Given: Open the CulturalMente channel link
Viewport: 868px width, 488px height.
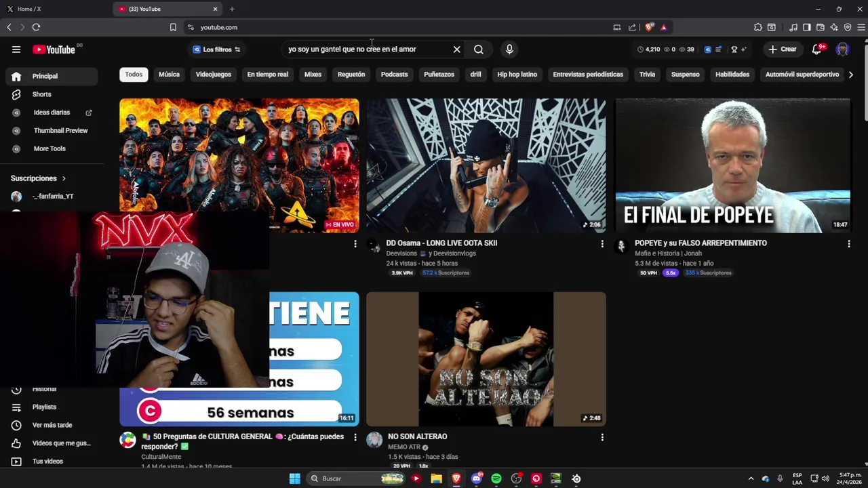Looking at the screenshot, I should tap(161, 457).
